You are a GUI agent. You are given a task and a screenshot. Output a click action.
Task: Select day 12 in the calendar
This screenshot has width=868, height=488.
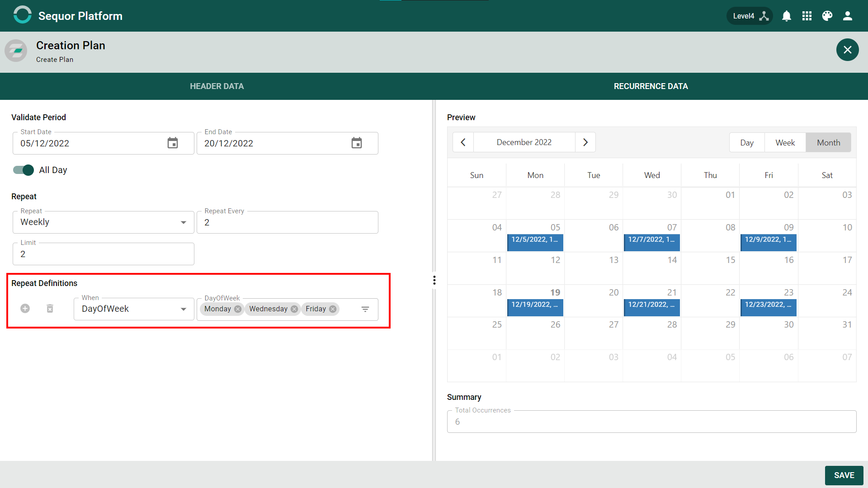[535, 268]
